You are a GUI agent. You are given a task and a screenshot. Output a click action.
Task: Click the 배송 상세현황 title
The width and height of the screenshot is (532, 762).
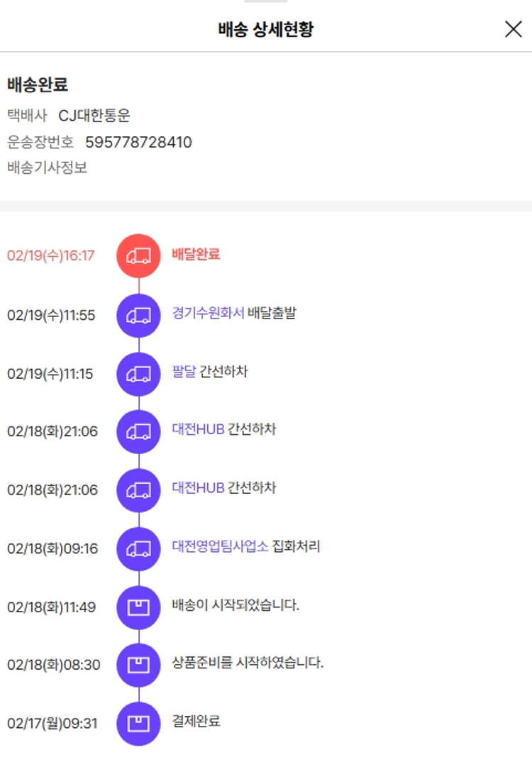pos(266,29)
